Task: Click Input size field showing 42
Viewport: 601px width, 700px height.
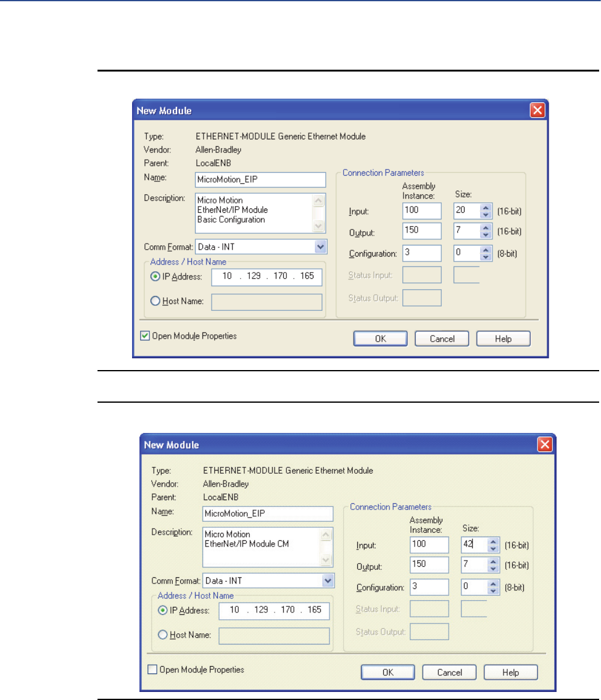Action: [x=474, y=545]
